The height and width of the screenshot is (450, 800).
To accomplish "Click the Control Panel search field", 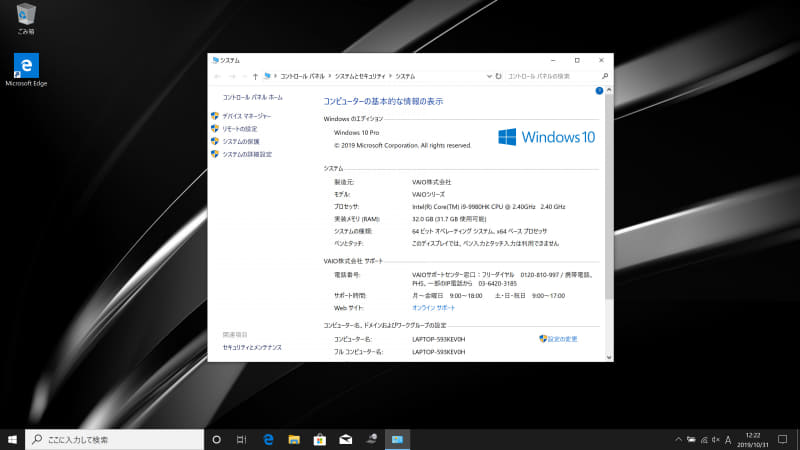I will coord(553,77).
